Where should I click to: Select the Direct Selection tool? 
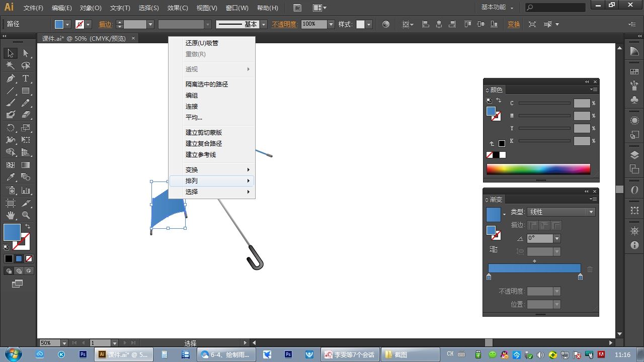coord(26,53)
